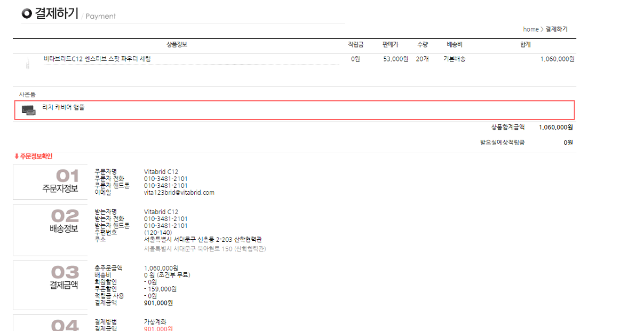The width and height of the screenshot is (644, 331).
Task: Click the 판매가 column header
Action: (x=390, y=44)
